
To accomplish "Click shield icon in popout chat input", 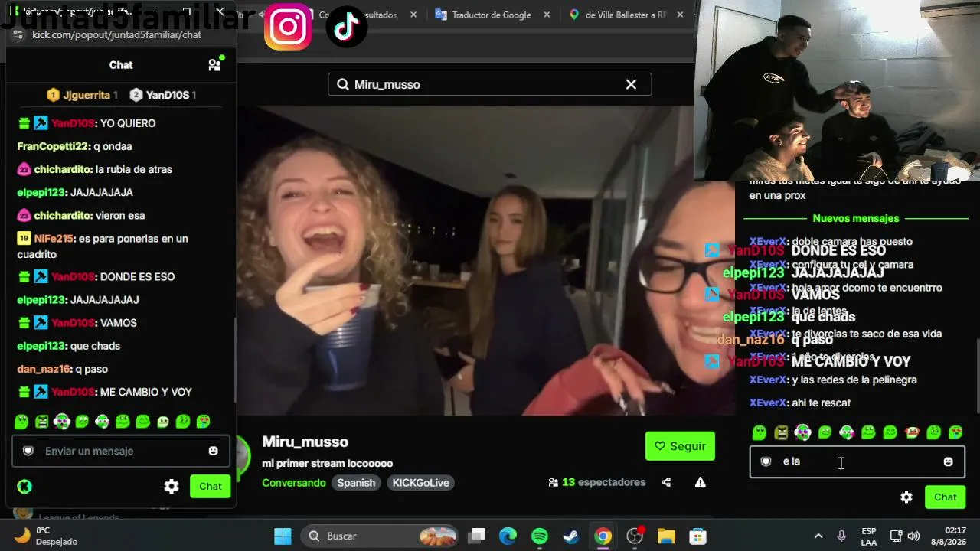I will click(x=28, y=451).
